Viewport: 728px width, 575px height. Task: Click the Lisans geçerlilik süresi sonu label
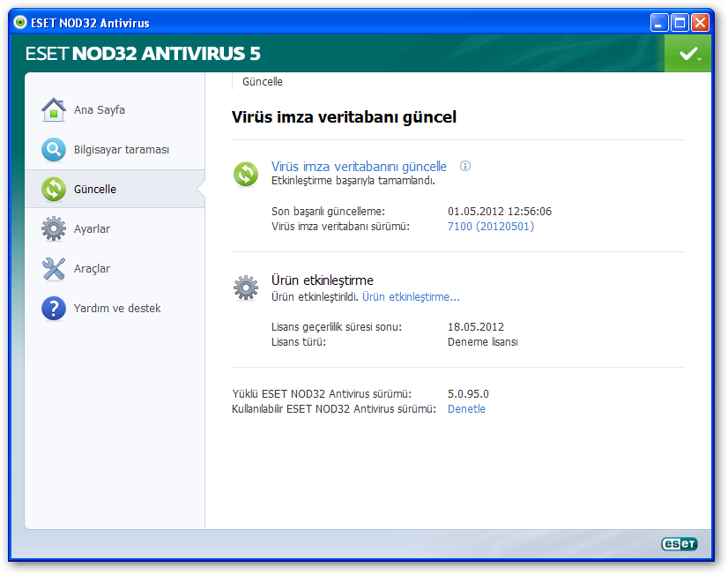[337, 327]
